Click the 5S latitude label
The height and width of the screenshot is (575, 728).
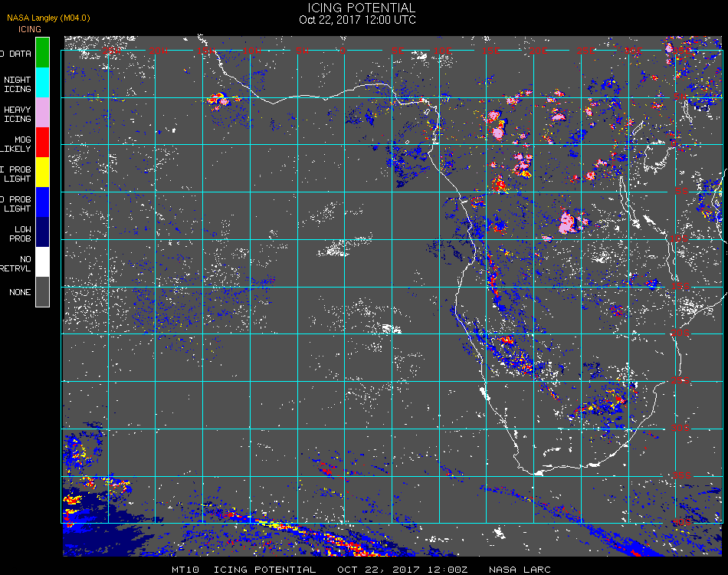[x=681, y=191]
